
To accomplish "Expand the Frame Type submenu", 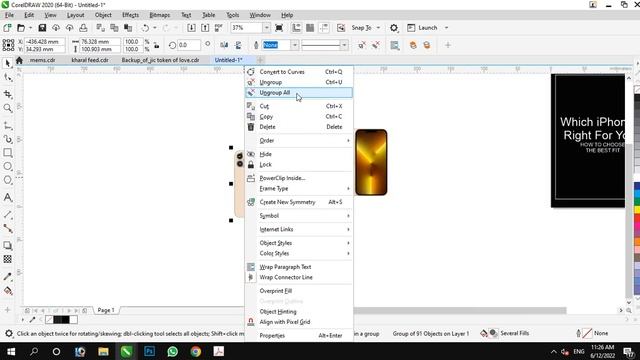I will click(299, 189).
